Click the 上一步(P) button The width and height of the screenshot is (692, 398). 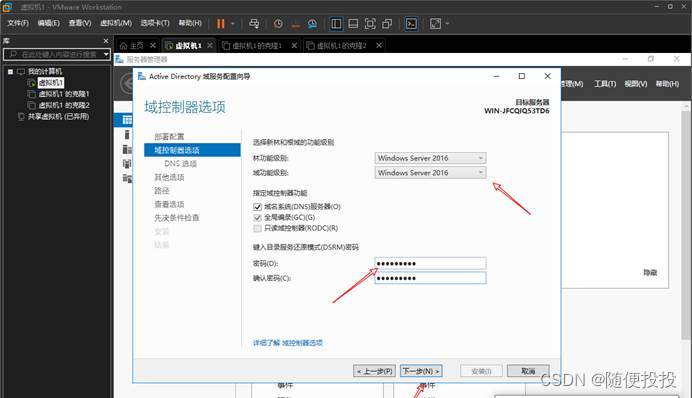374,371
